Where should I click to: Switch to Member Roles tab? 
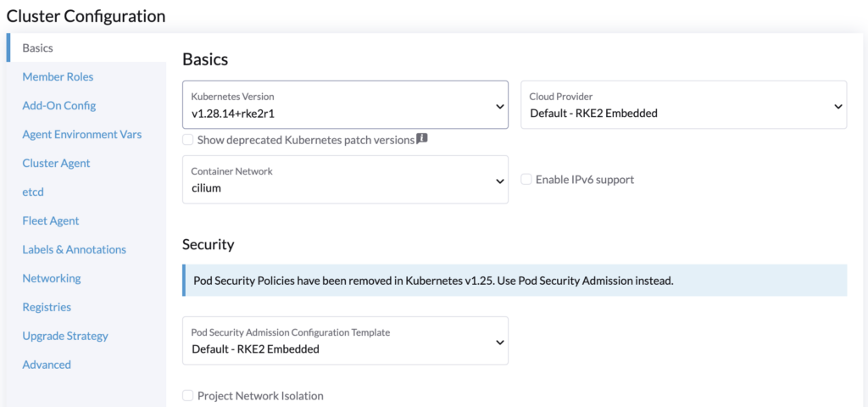[x=58, y=76]
